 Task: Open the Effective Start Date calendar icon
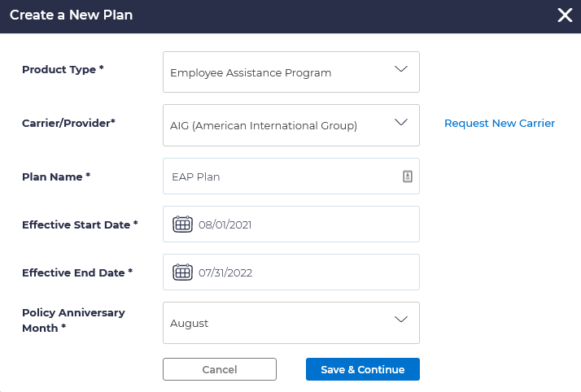click(x=182, y=224)
